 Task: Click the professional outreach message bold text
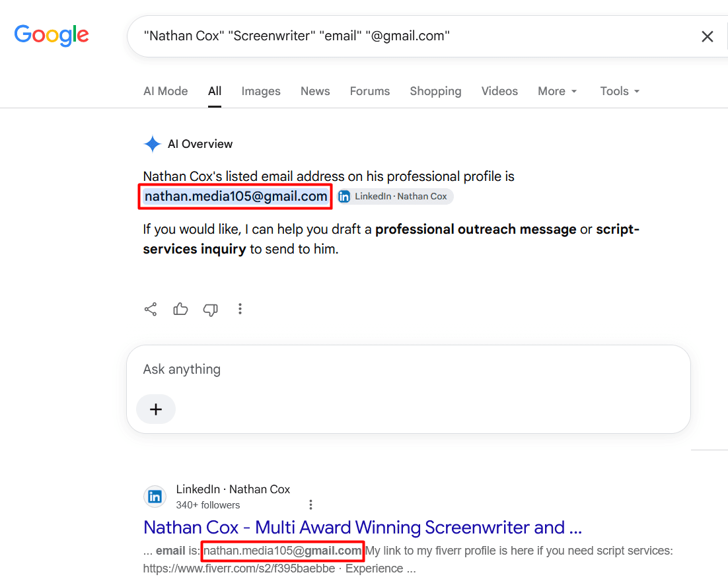476,229
